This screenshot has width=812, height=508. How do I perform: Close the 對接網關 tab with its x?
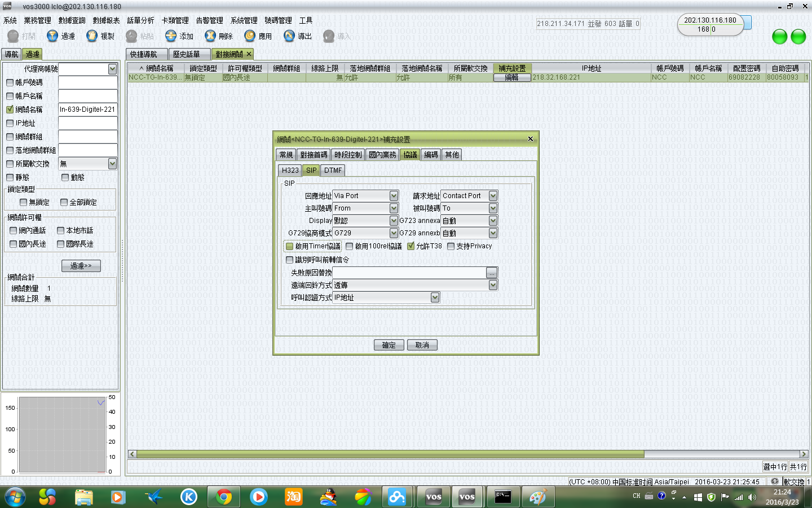tap(249, 54)
